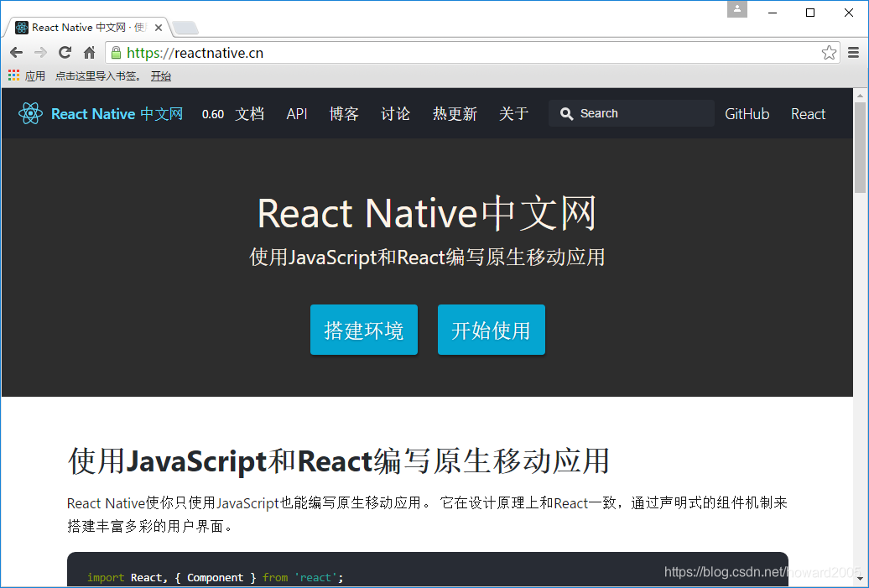Minimize the browser window
Image resolution: width=869 pixels, height=588 pixels.
pos(773,13)
